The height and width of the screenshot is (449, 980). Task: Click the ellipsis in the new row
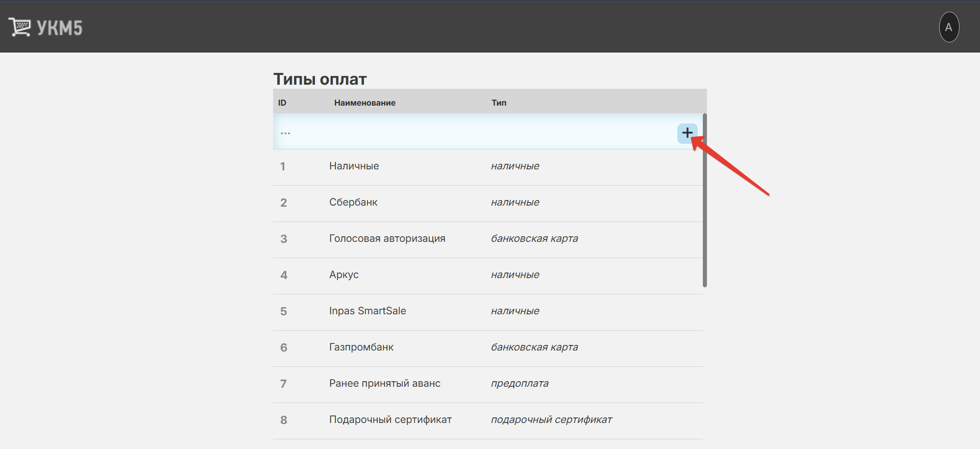pos(285,133)
